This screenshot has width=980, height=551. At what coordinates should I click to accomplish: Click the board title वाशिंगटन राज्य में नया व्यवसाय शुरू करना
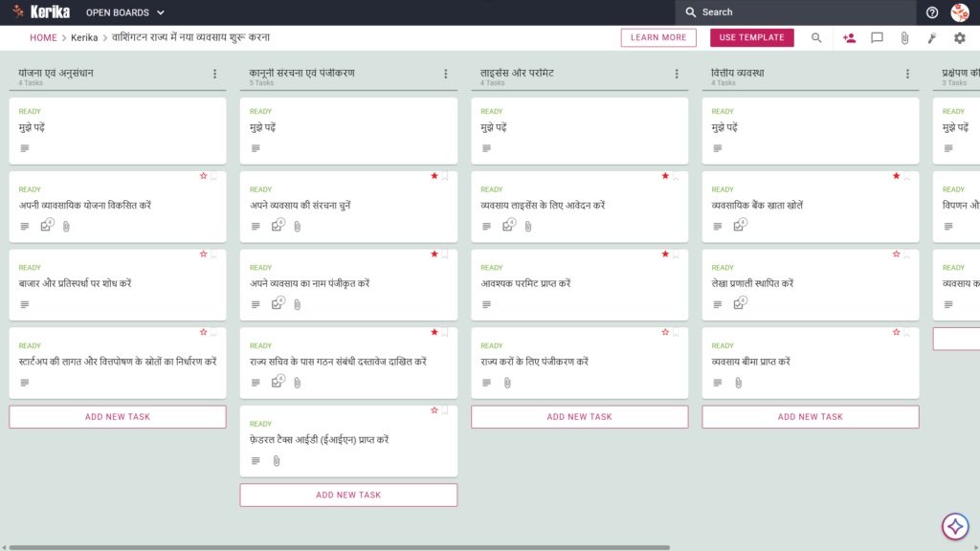pos(190,37)
